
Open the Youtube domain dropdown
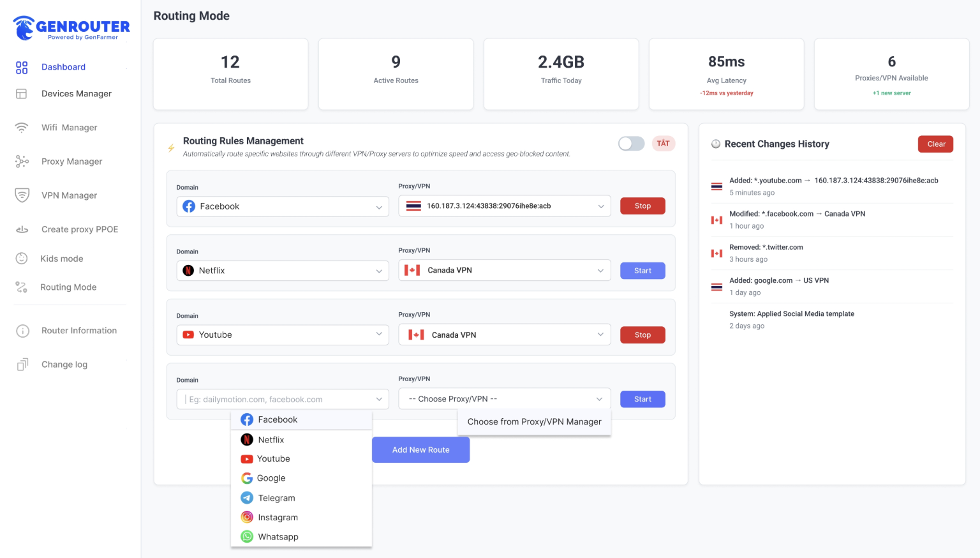283,335
